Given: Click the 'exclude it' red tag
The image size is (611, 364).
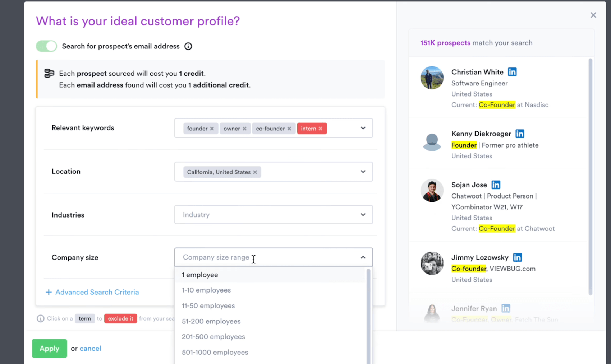Looking at the screenshot, I should pyautogui.click(x=120, y=318).
